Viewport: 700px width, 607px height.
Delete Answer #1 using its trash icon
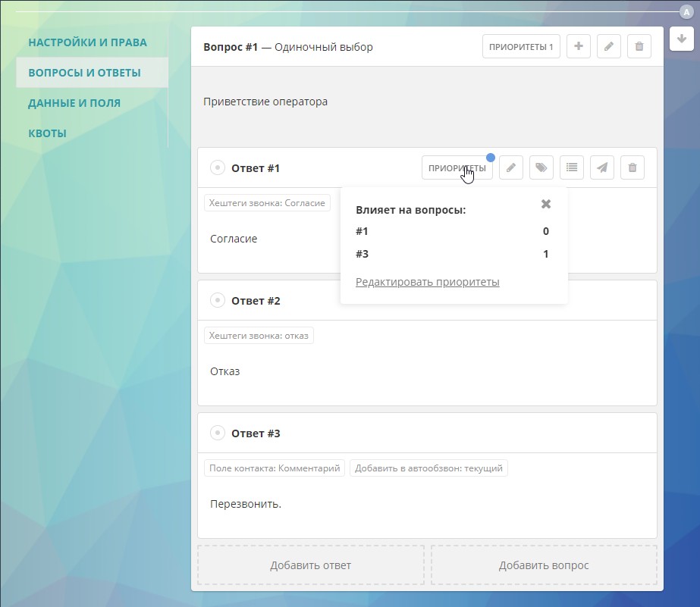[633, 167]
